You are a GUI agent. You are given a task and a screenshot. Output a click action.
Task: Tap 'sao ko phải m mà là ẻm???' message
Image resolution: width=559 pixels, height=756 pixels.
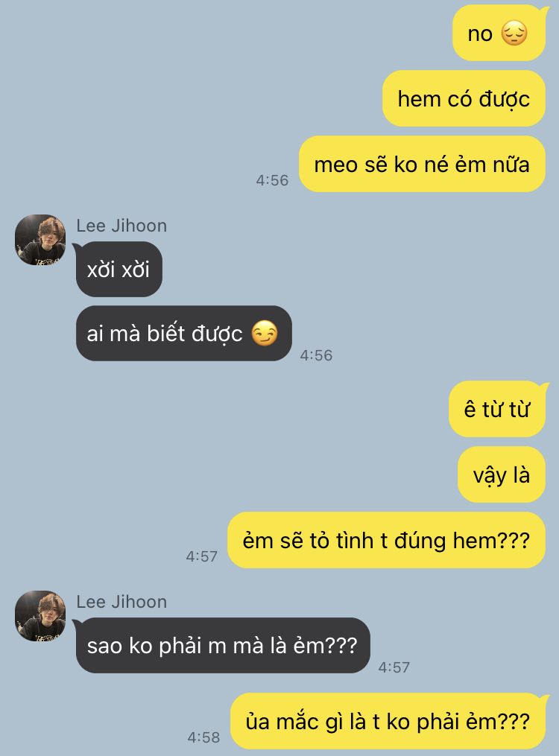pyautogui.click(x=223, y=645)
